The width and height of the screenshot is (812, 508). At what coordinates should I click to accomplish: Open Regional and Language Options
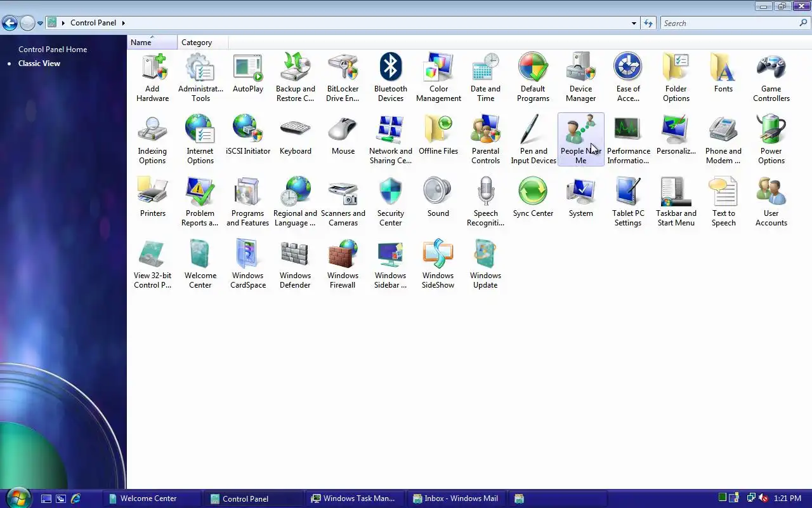tap(296, 203)
